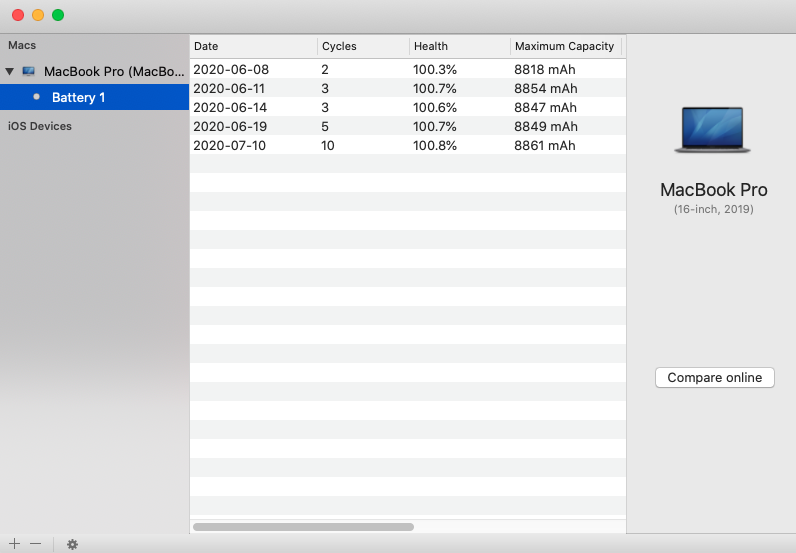This screenshot has width=796, height=553.
Task: Click the 100.3% health value
Action: (435, 70)
